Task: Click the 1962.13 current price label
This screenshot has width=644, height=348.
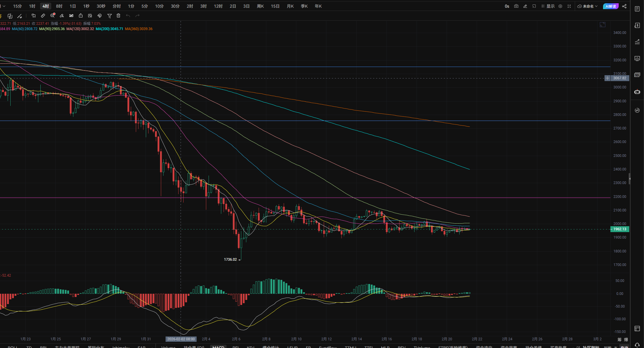Action: coord(620,229)
